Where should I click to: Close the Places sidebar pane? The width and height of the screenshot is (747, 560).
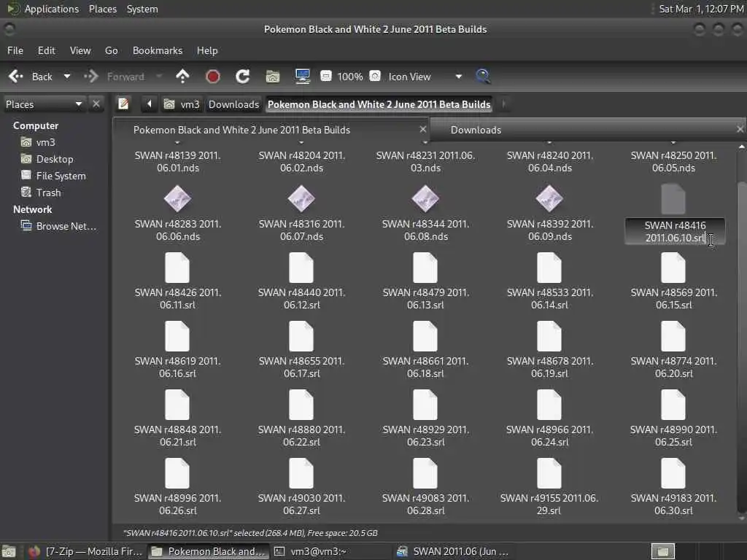tap(96, 104)
